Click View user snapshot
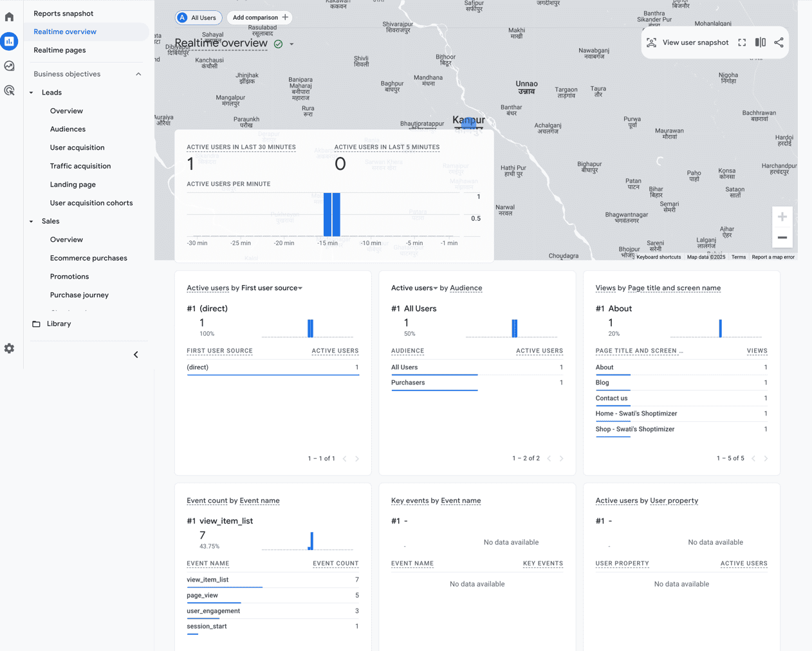The height and width of the screenshot is (651, 812). pos(688,42)
